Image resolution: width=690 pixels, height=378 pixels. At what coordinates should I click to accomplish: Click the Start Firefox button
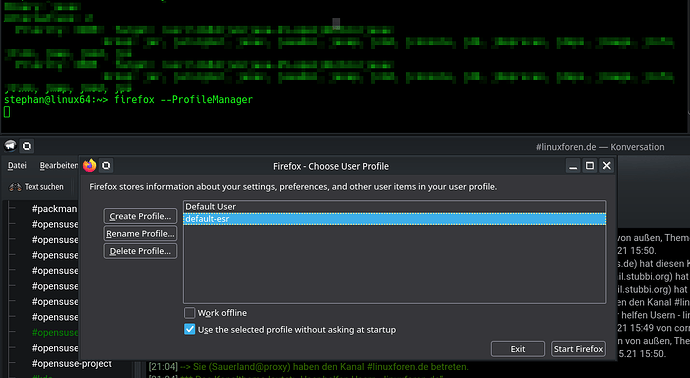pos(578,349)
